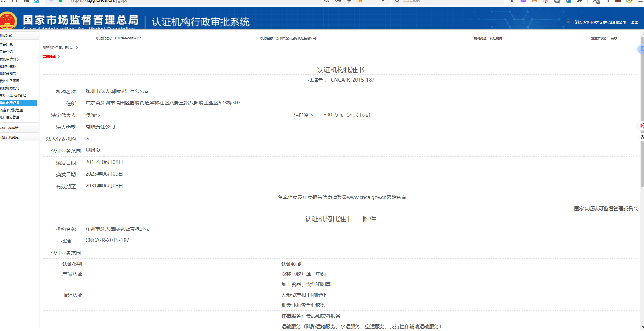The height and width of the screenshot is (331, 644).
Task: Open 批准书授权管理
Action: 11,110
